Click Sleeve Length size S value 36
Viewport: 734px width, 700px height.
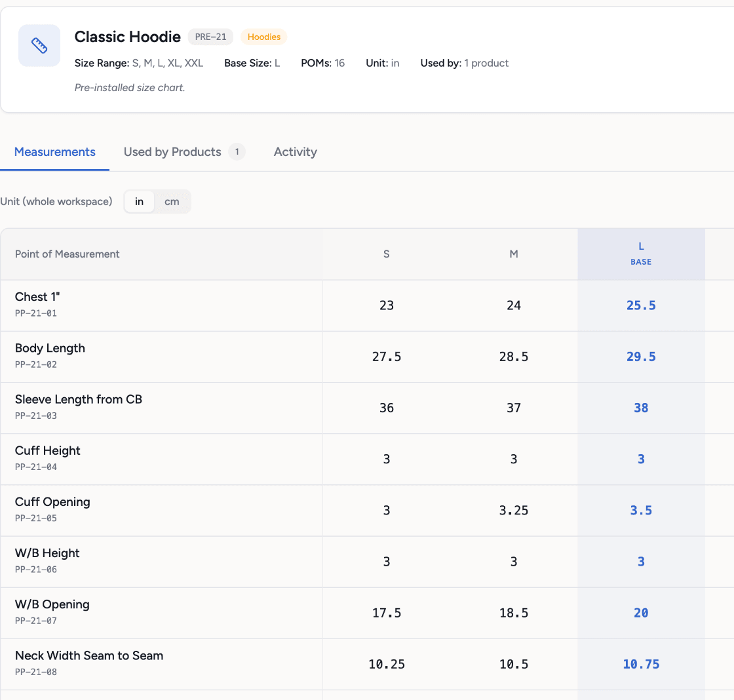[x=386, y=408]
